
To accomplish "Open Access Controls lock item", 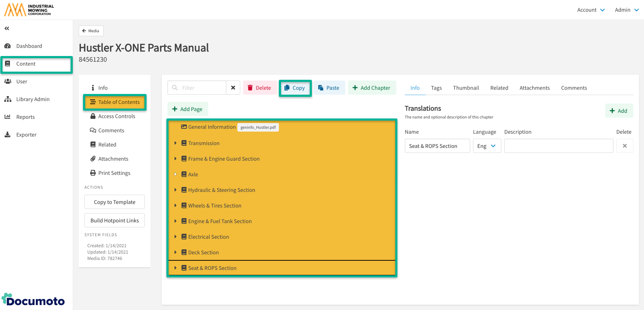I will pyautogui.click(x=116, y=116).
